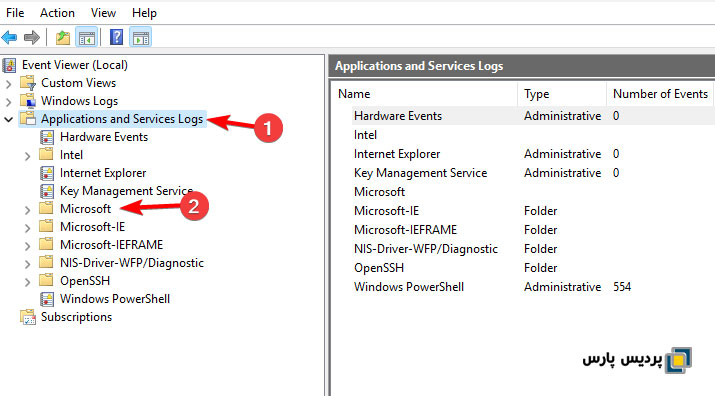
Task: Select OpenSSH label in the tree
Action: click(x=85, y=281)
